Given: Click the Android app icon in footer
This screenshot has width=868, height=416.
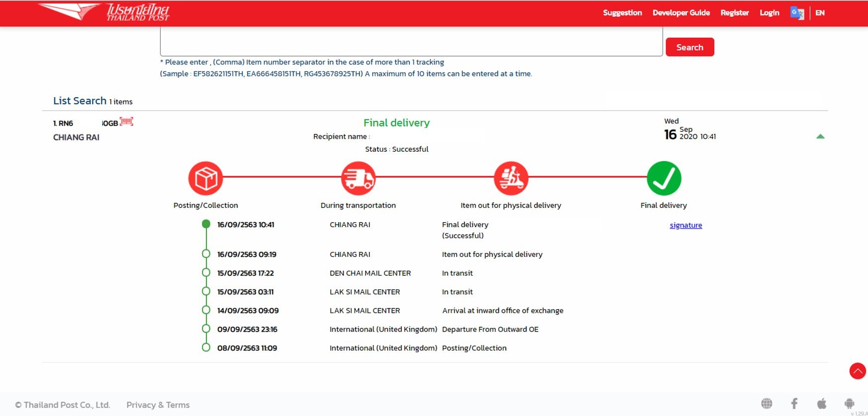Looking at the screenshot, I should point(849,404).
